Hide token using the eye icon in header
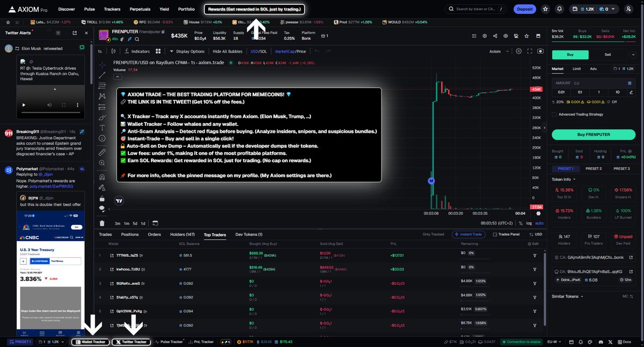 pyautogui.click(x=505, y=35)
